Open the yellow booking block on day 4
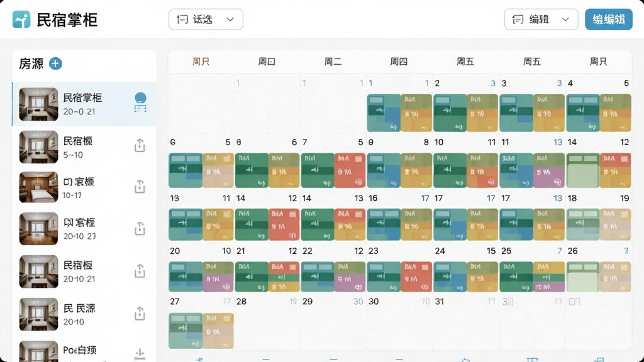The width and height of the screenshot is (644, 362). (x=615, y=113)
